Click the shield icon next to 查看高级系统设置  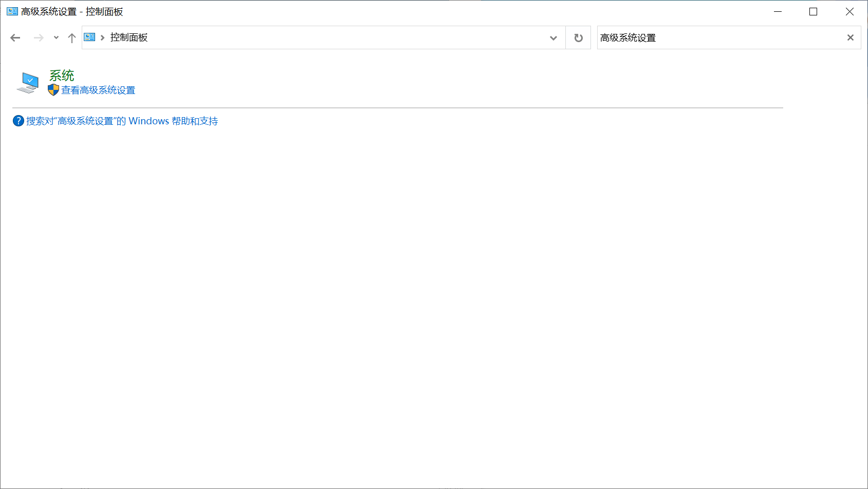coord(53,90)
